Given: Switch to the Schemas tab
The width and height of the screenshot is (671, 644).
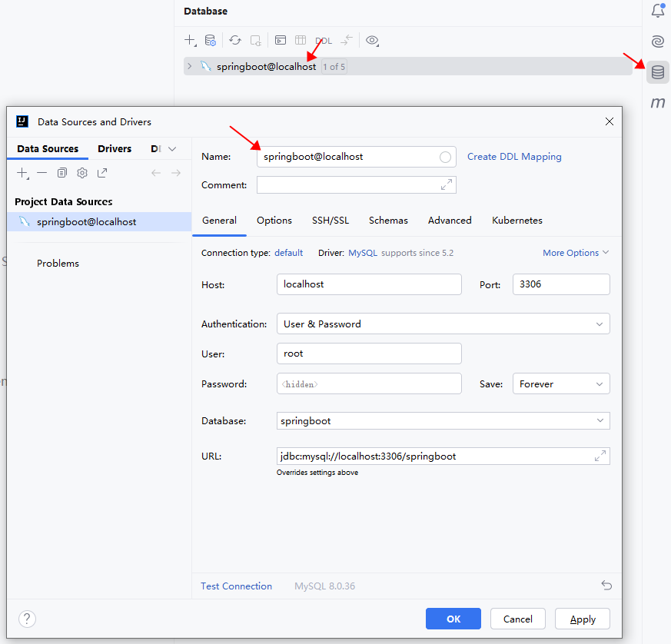Looking at the screenshot, I should point(388,221).
